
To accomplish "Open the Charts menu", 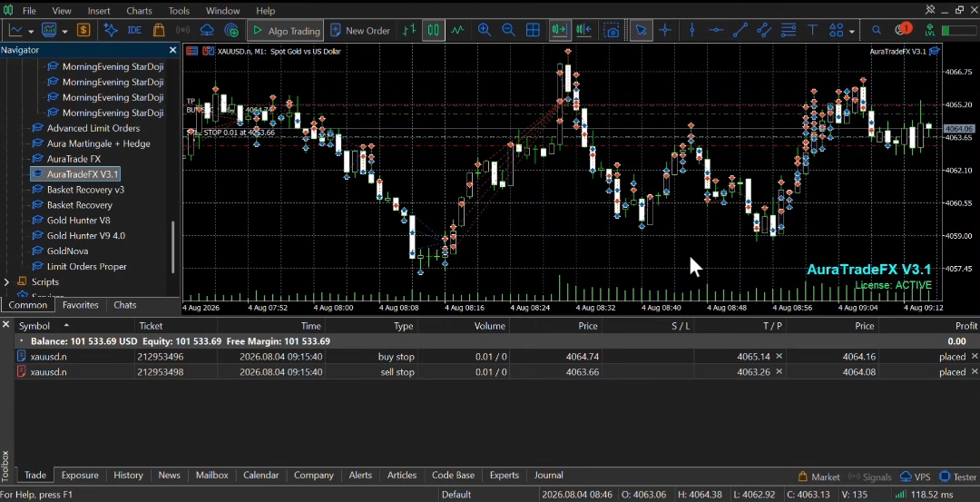I will point(139,11).
